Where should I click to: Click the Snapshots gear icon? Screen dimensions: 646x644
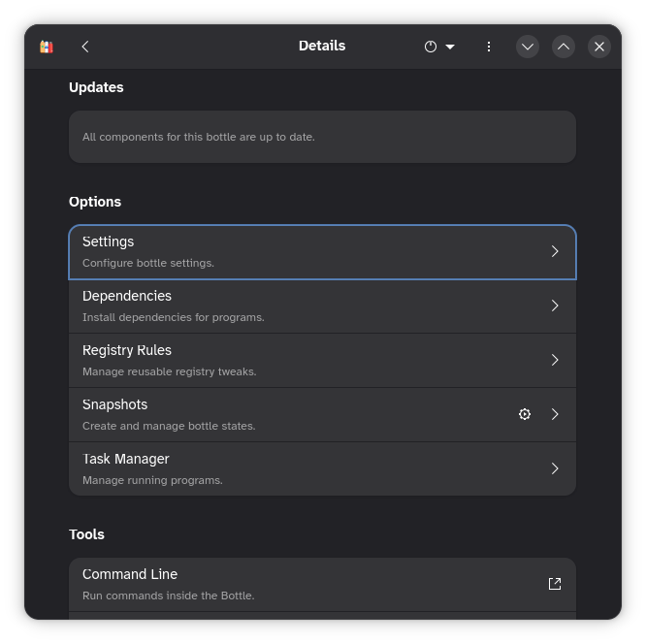[x=525, y=414]
